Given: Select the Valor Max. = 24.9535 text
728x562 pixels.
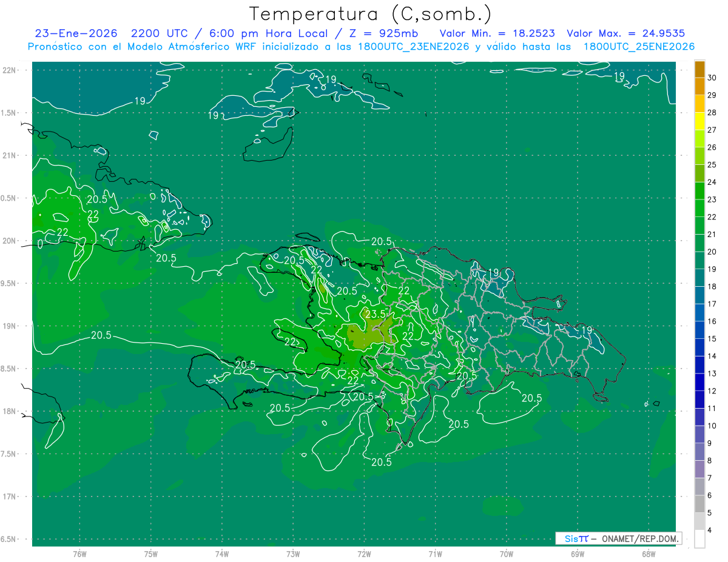Looking at the screenshot, I should click(x=625, y=33).
